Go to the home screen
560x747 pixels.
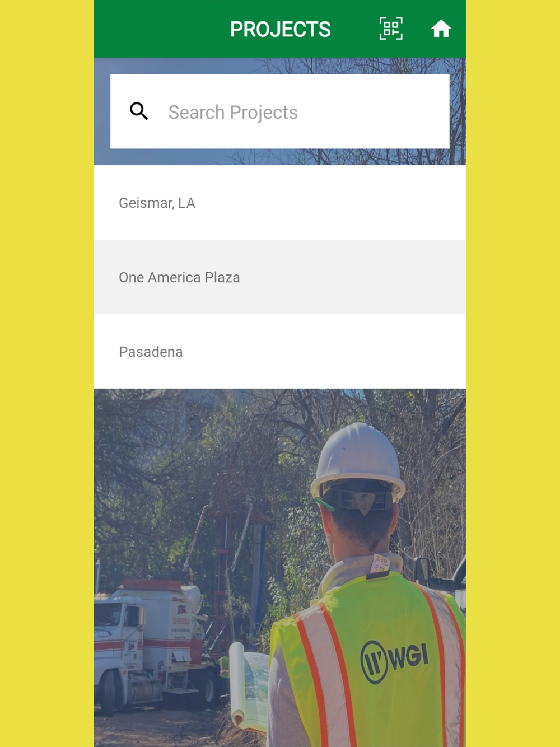pos(441,29)
